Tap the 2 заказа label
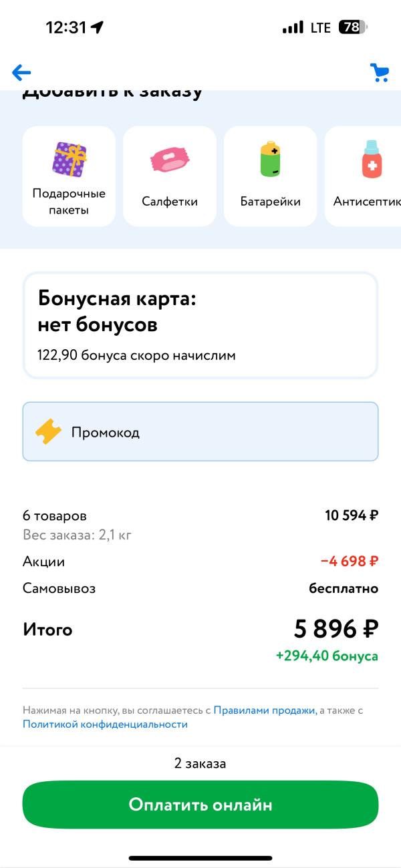The image size is (401, 868). click(200, 763)
